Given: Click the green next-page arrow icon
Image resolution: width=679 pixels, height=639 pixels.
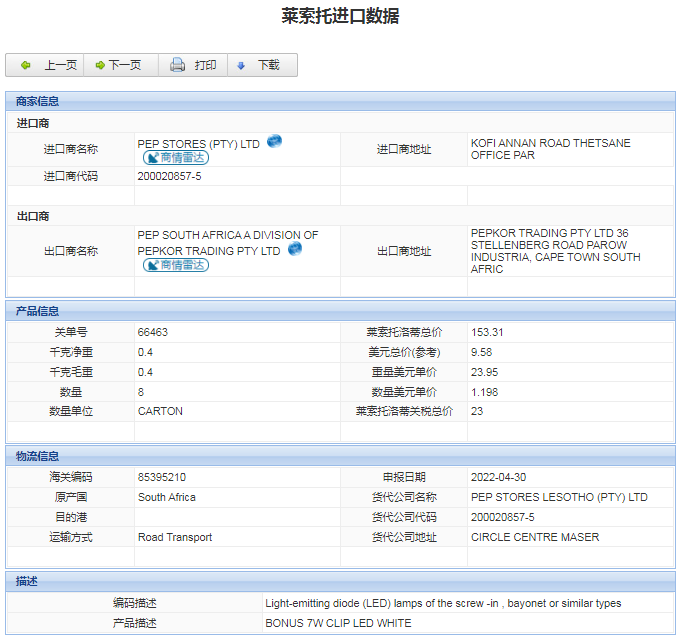Looking at the screenshot, I should point(100,65).
